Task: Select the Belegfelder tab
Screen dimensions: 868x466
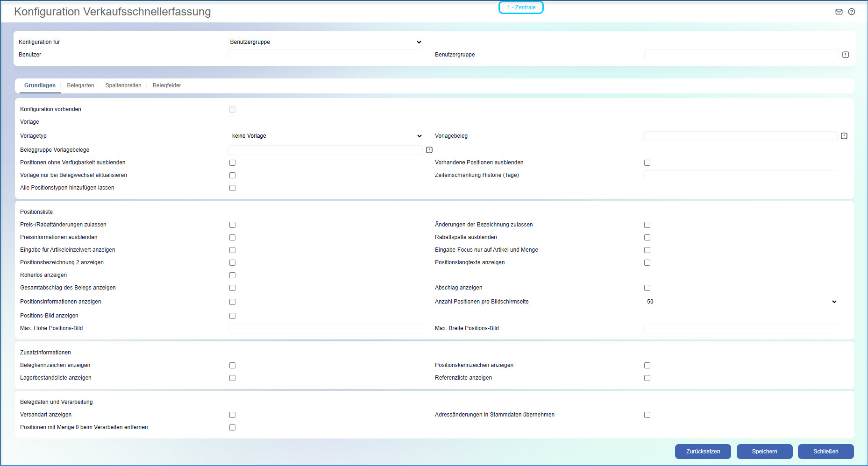Action: 167,85
